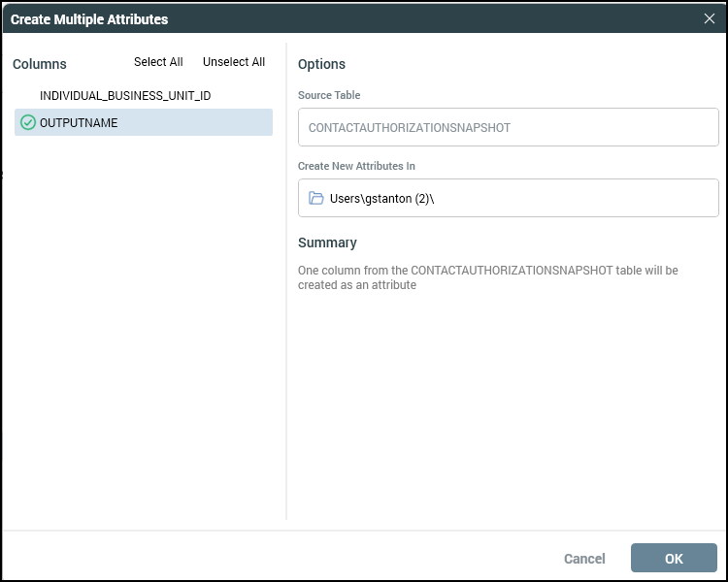Image resolution: width=728 pixels, height=582 pixels.
Task: Confirm with the OK button
Action: click(674, 558)
